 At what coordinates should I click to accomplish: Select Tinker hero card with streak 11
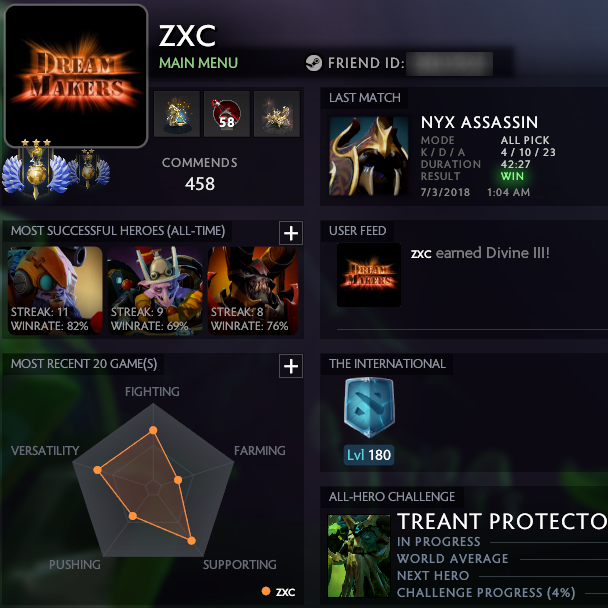55,290
